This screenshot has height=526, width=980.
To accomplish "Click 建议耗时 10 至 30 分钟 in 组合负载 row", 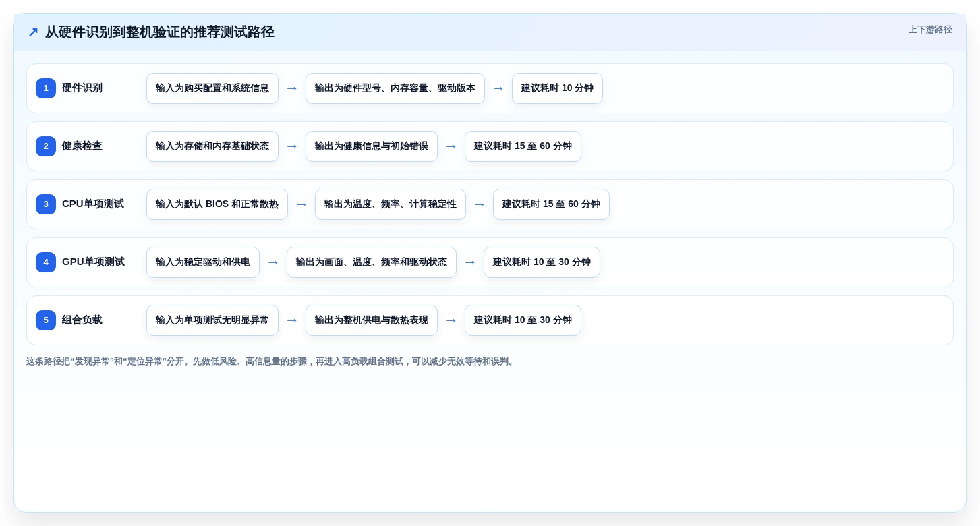I will tap(523, 320).
